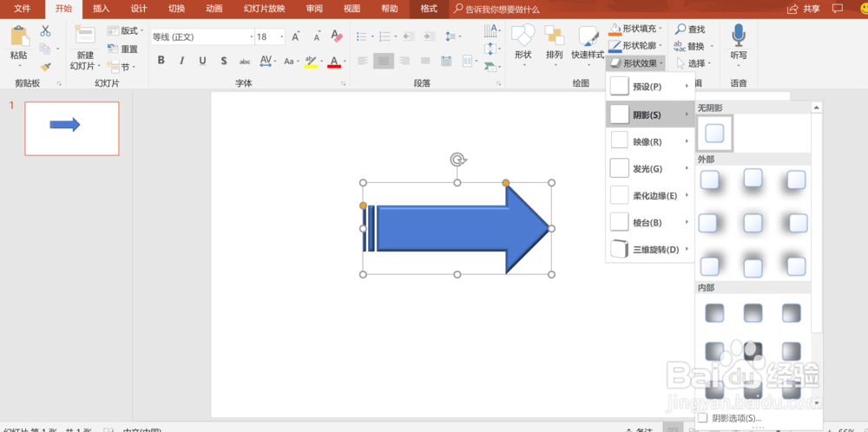The height and width of the screenshot is (432, 868).
Task: Click the Find magnifier button
Action: 690,29
